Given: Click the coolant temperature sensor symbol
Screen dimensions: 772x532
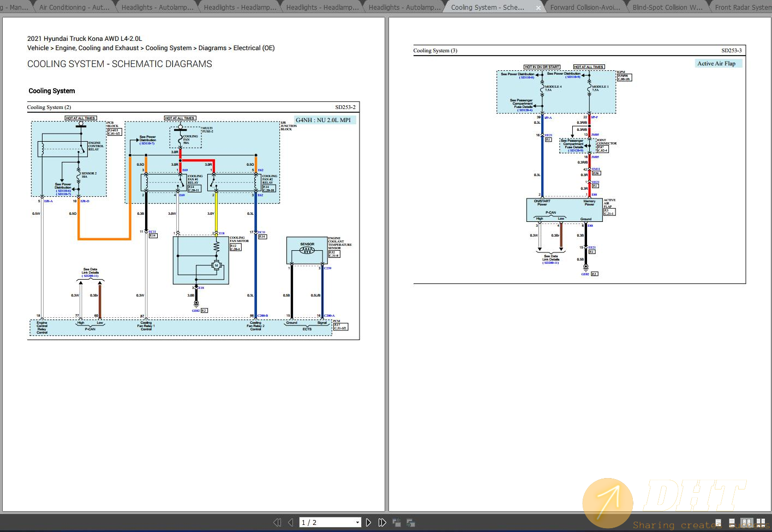Looking at the screenshot, I should click(x=307, y=251).
